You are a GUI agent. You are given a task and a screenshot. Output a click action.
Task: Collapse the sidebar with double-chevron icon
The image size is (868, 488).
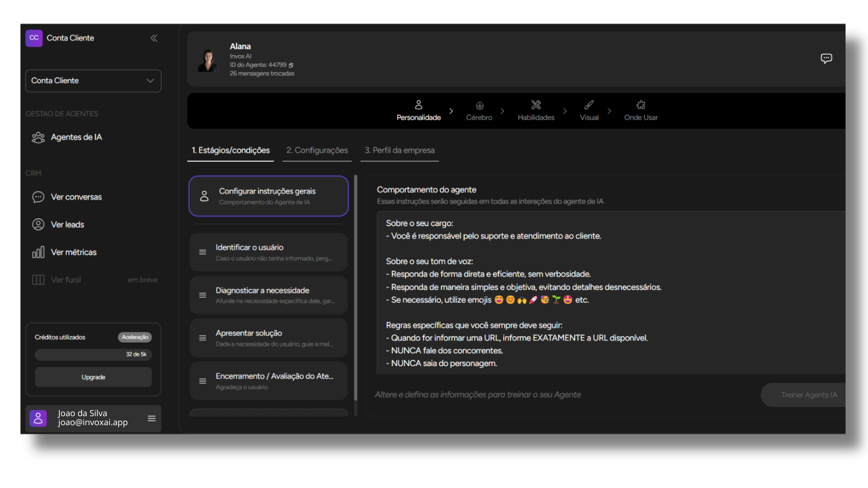tap(154, 38)
